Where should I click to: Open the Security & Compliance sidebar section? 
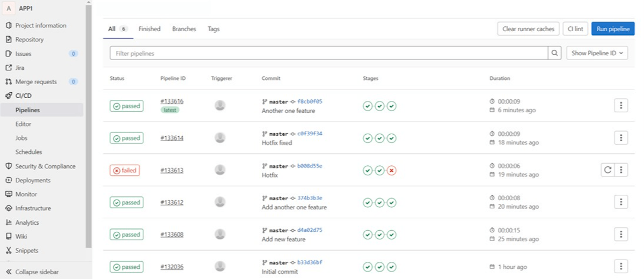pos(45,166)
